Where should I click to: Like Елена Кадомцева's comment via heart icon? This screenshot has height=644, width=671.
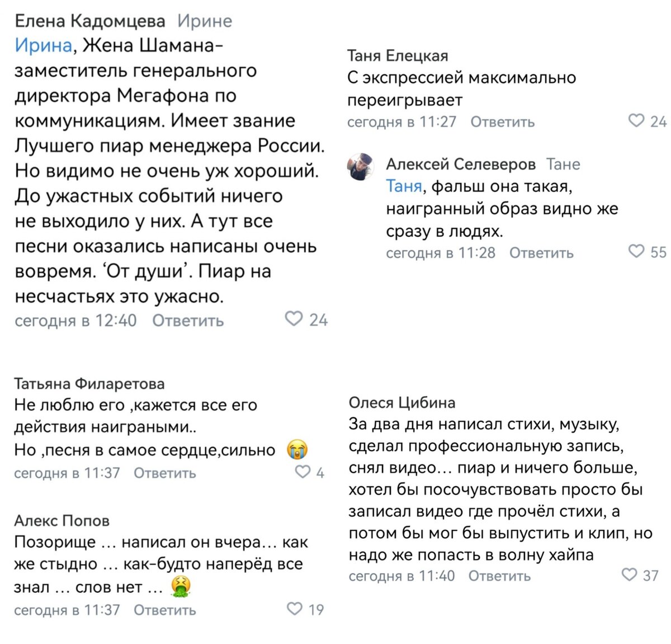pyautogui.click(x=293, y=319)
